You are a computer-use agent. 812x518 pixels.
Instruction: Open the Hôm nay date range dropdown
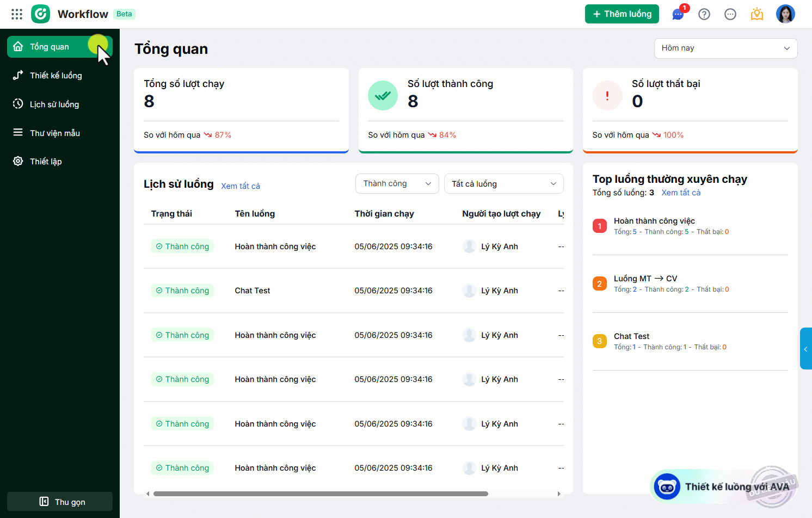725,48
